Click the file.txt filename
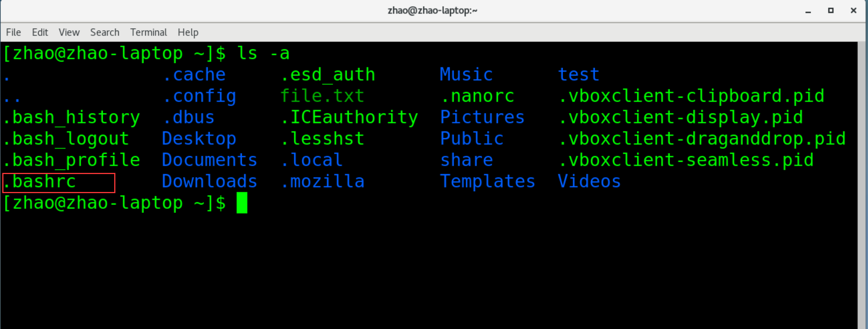Screen dimensions: 868x329 (x=322, y=95)
